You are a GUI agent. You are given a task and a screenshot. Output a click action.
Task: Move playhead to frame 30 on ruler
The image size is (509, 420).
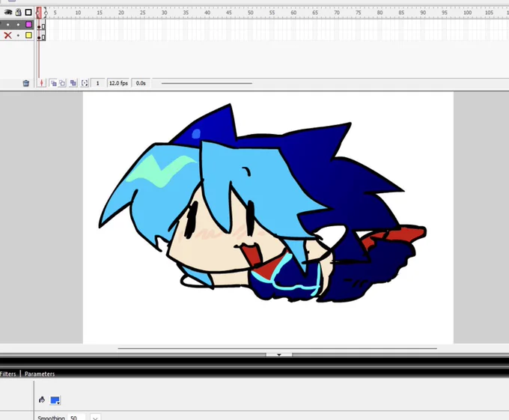(x=164, y=13)
